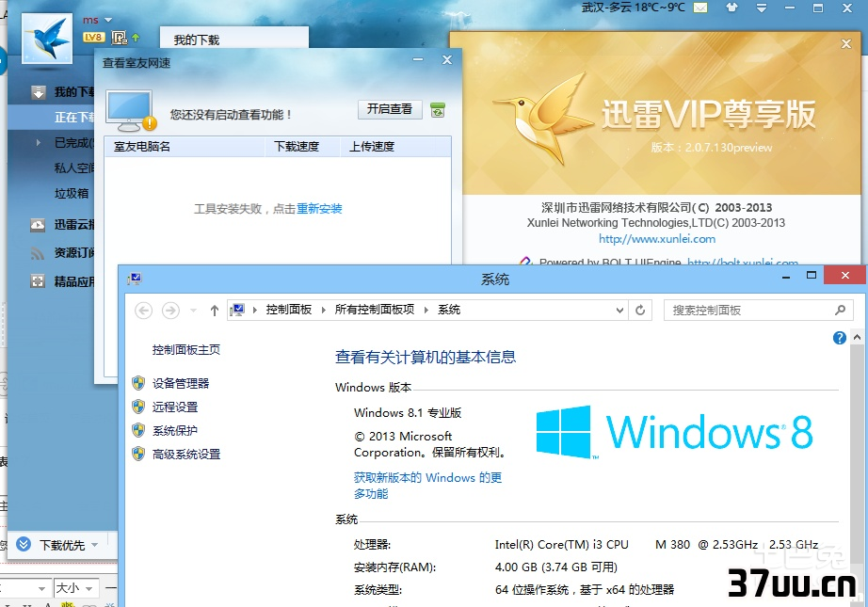Click the address bar computer icon
Viewport: 868px width, 607px height.
(x=237, y=310)
